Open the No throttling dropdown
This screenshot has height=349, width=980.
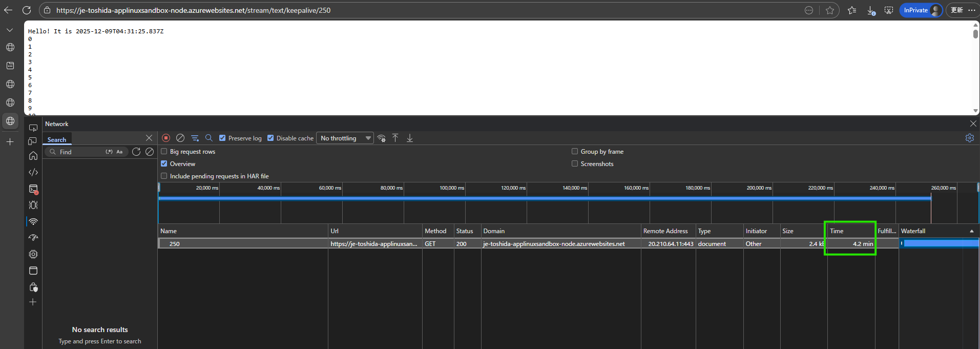coord(345,138)
